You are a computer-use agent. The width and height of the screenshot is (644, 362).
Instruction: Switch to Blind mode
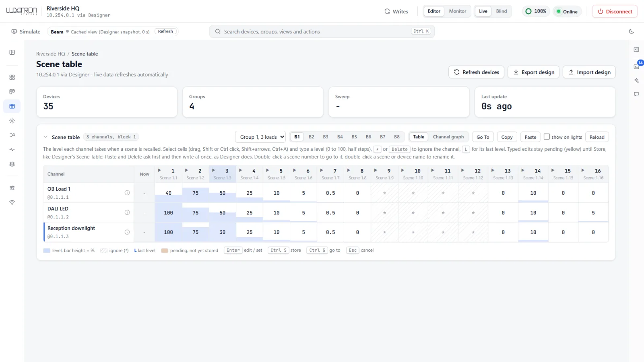(x=502, y=11)
